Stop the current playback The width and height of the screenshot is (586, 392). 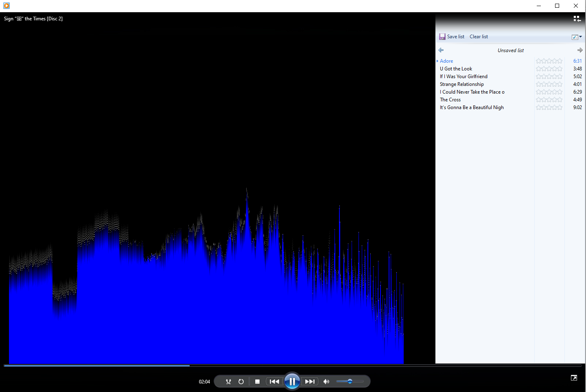257,381
